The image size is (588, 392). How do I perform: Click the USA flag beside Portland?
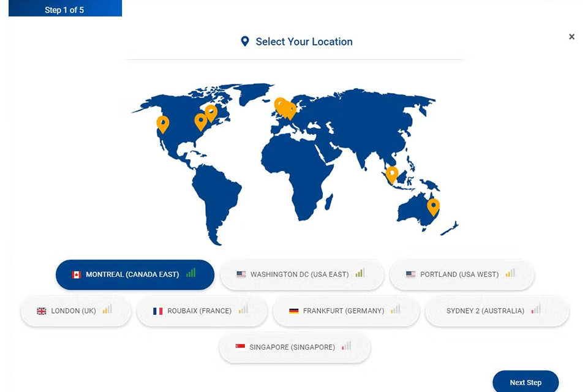click(410, 274)
